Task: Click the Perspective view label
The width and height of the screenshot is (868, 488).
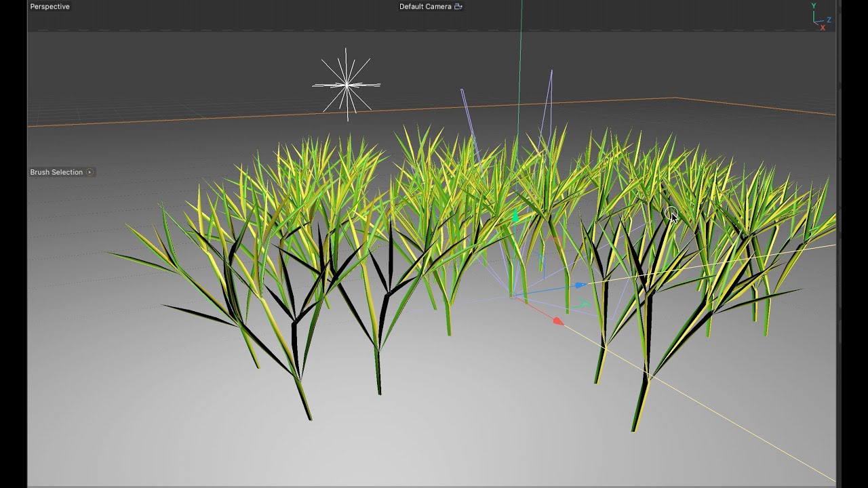Action: (x=50, y=7)
